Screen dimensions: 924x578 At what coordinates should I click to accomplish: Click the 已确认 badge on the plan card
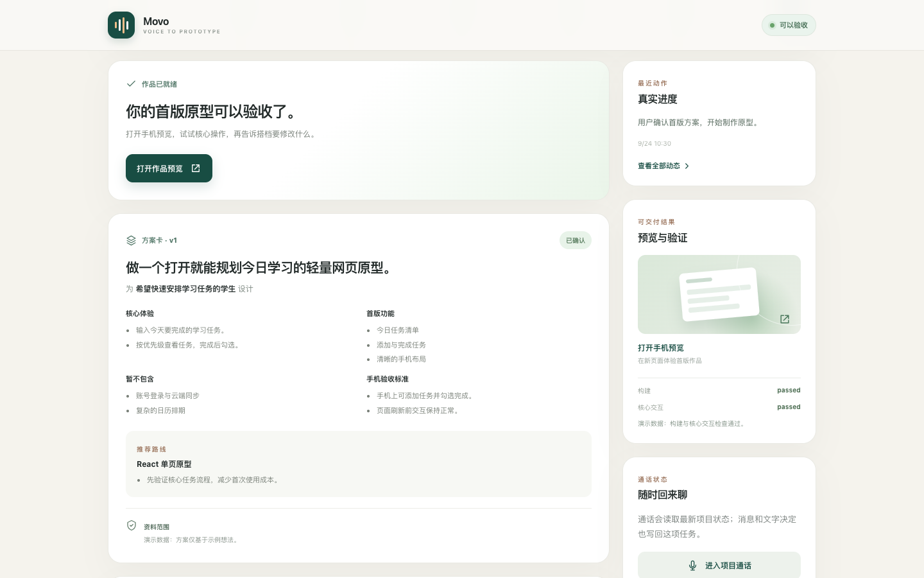pyautogui.click(x=576, y=240)
